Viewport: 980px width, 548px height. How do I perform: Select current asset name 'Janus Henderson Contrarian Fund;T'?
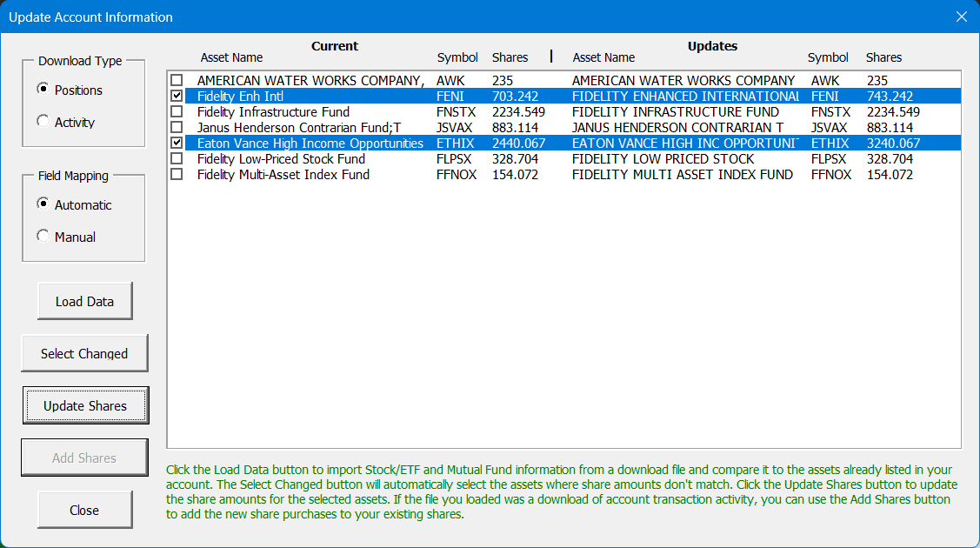click(299, 128)
